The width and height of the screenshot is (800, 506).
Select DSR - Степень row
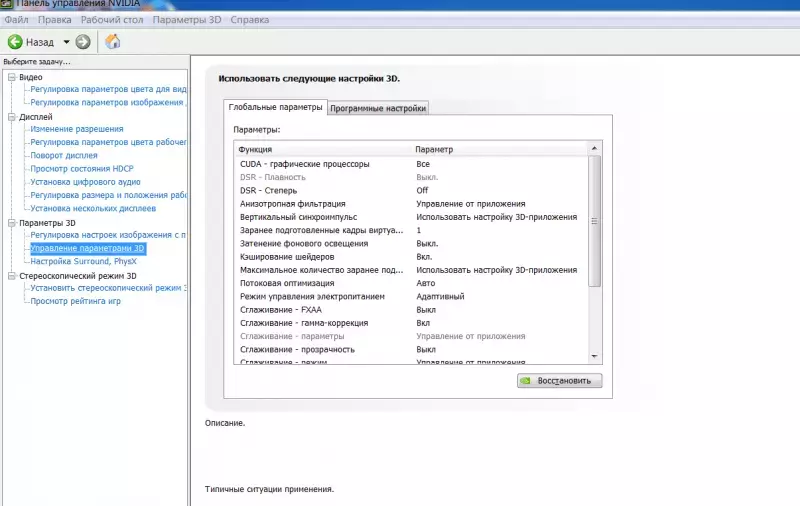pyautogui.click(x=411, y=191)
